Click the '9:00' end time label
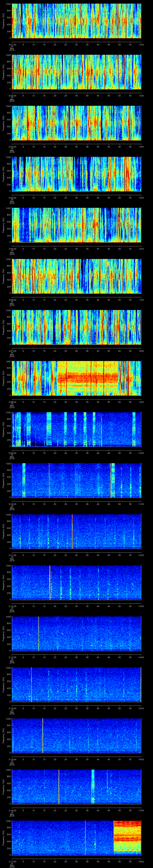The width and height of the screenshot is (153, 868). pos(141,402)
